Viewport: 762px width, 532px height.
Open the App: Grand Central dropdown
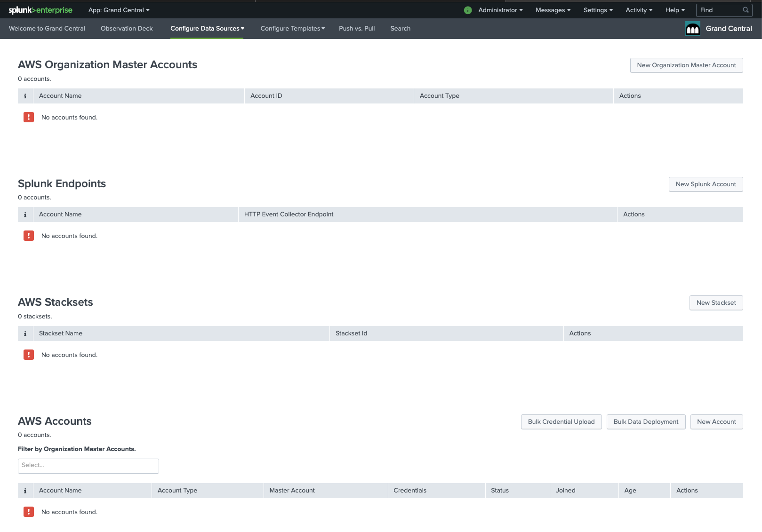[119, 10]
